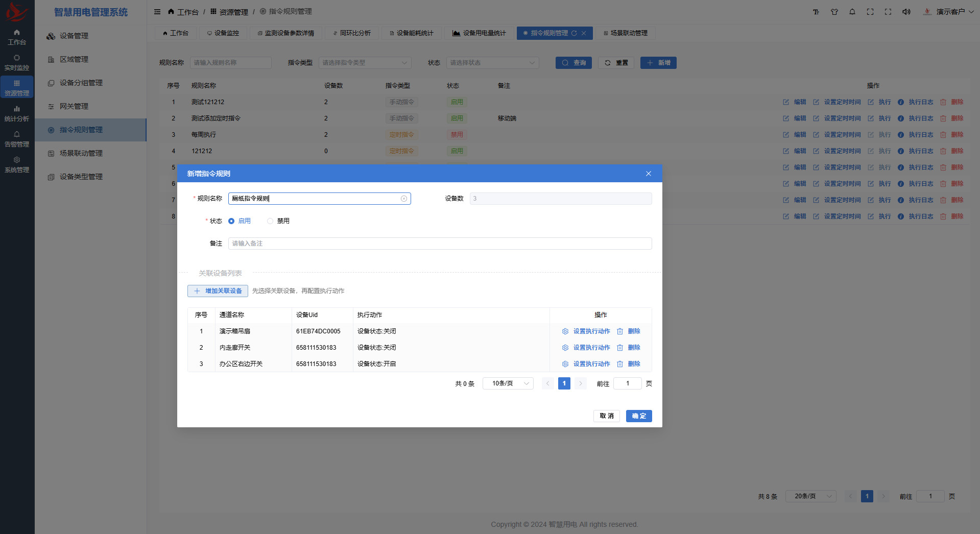Open 设备分组管理 menu item
The width and height of the screenshot is (980, 534).
90,83
